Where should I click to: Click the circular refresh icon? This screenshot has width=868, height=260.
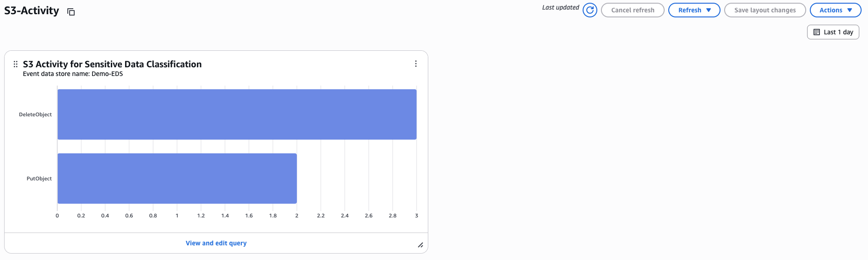click(590, 10)
